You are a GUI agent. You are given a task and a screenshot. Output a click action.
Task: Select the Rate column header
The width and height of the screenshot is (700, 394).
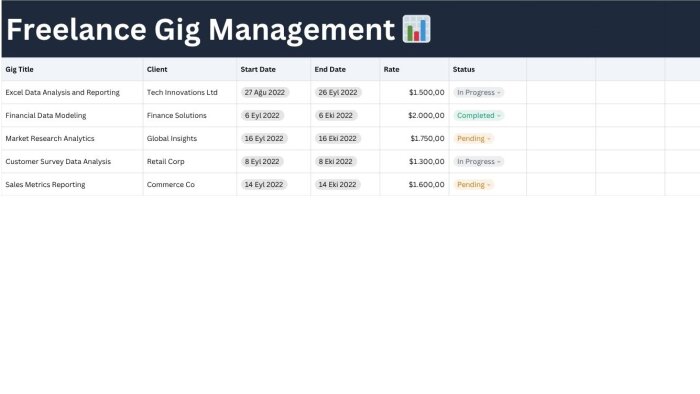414,69
